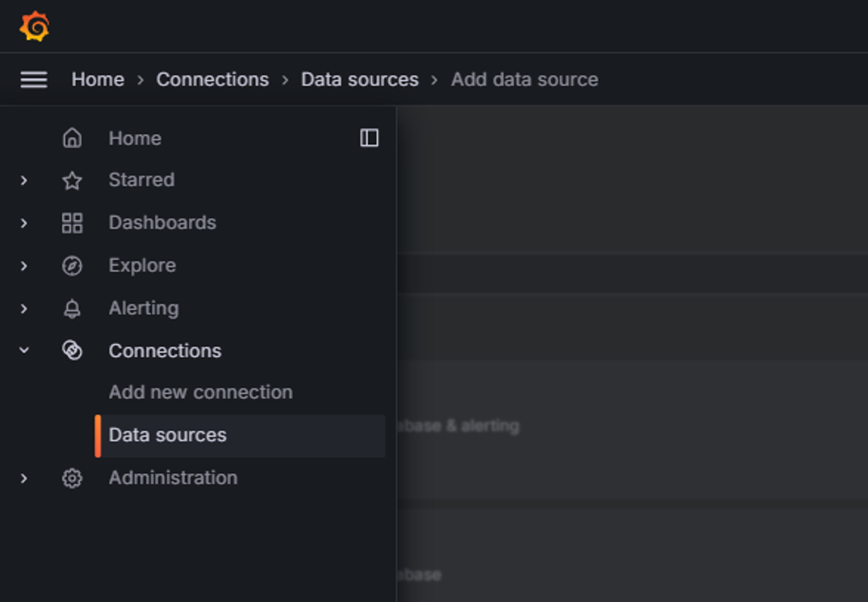Click the Grafana logo icon
868x602 pixels.
[34, 26]
